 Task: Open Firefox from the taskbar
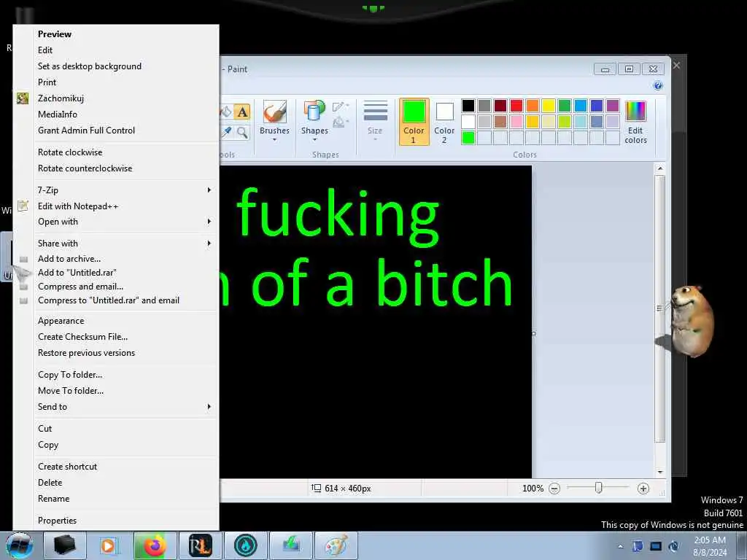155,545
